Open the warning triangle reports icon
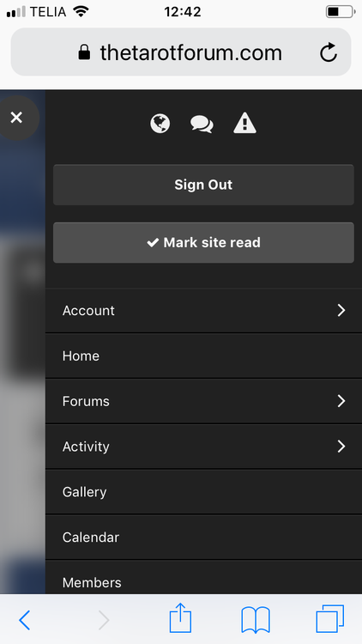 [244, 123]
